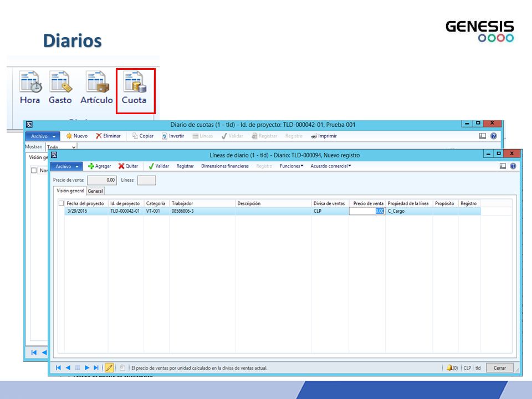Open Help in Líneas de diario window
Image resolution: width=532 pixels, height=399 pixels.
point(513,166)
